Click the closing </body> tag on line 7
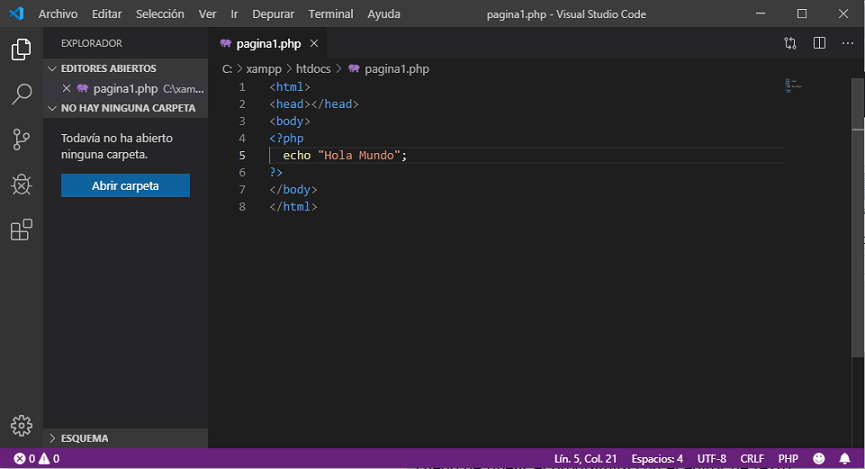Image resolution: width=865 pixels, height=469 pixels. coord(293,189)
